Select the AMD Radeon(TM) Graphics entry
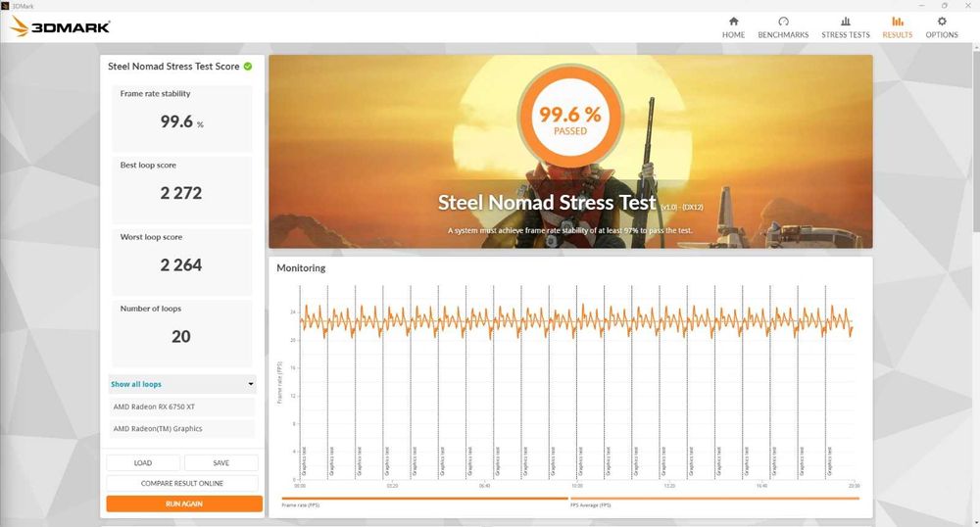 pyautogui.click(x=182, y=428)
